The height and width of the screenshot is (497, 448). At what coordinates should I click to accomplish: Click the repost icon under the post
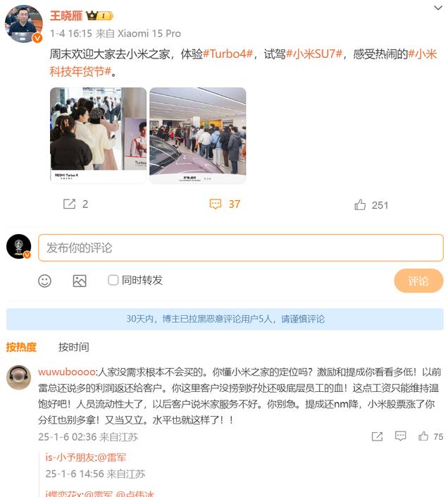pos(69,204)
